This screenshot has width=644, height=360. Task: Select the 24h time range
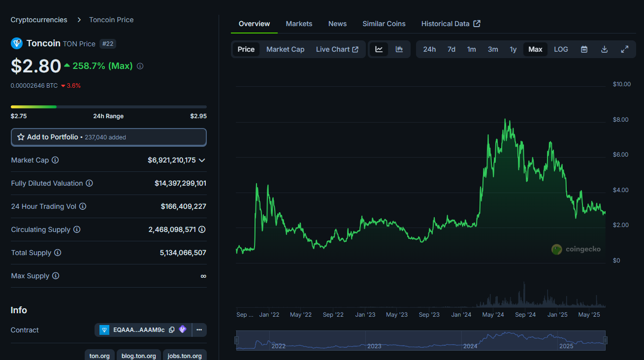click(x=429, y=49)
